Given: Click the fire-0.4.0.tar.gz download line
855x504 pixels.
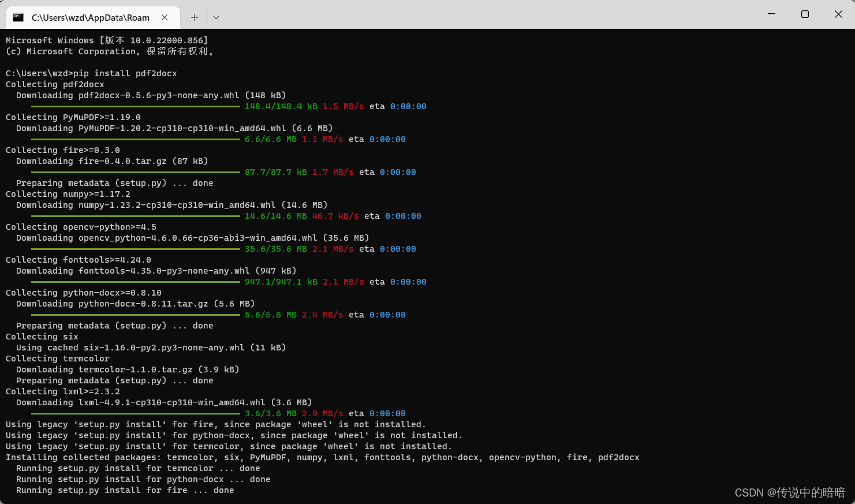Looking at the screenshot, I should click(x=112, y=161).
